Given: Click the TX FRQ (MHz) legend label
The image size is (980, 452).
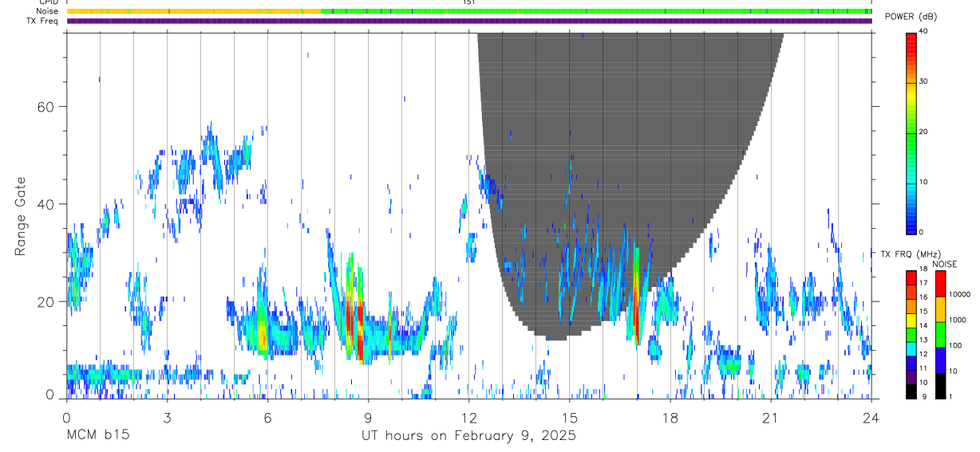Looking at the screenshot, I should click(910, 254).
